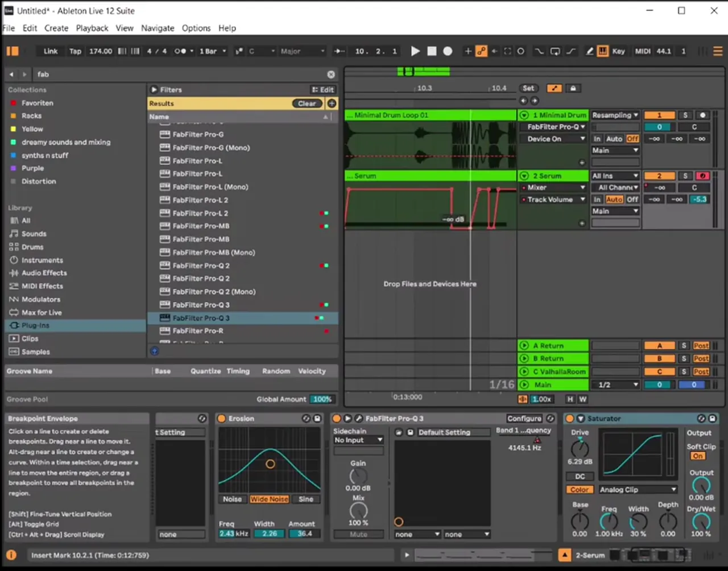Toggle Automation Arm in the control bar
This screenshot has height=571, width=728.
tap(481, 51)
